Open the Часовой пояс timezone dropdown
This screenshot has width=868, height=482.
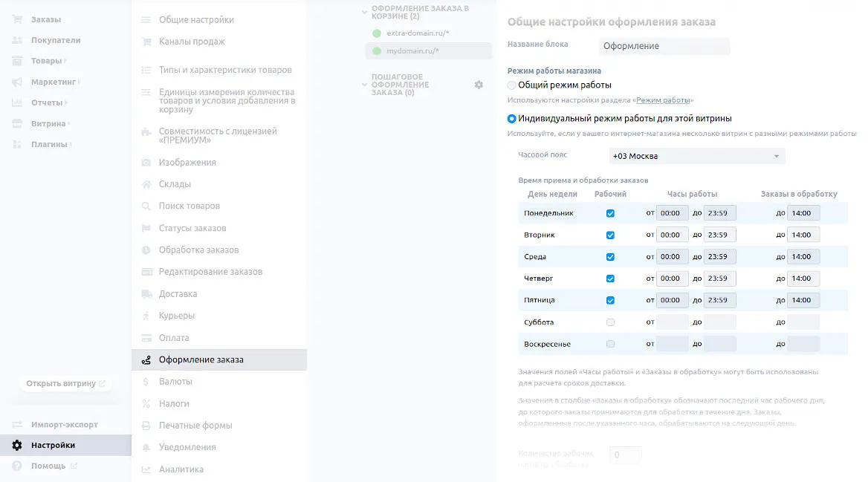696,156
